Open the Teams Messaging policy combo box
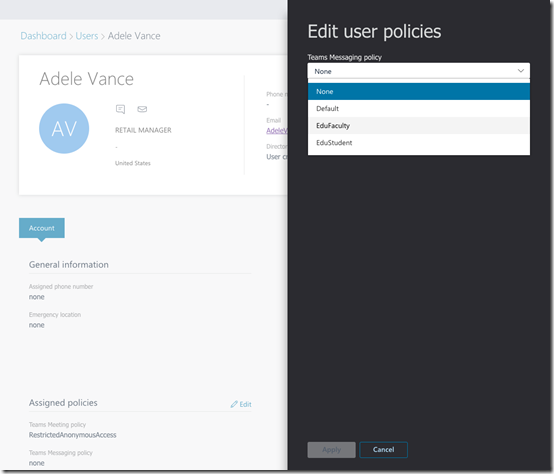The image size is (554, 474). (x=419, y=71)
